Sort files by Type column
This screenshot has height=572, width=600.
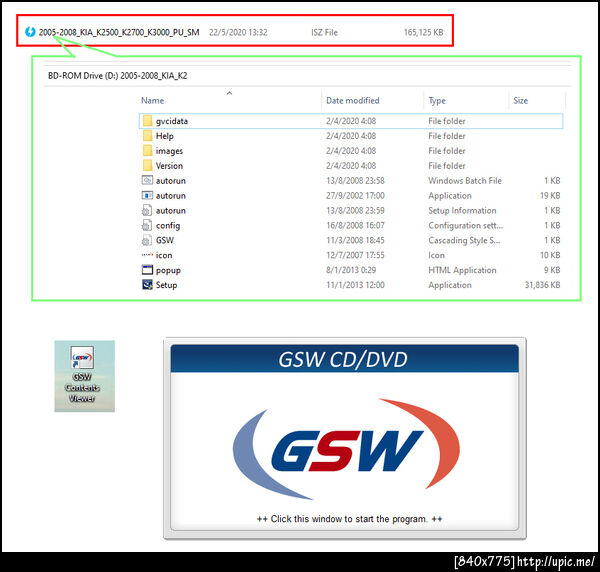[437, 101]
